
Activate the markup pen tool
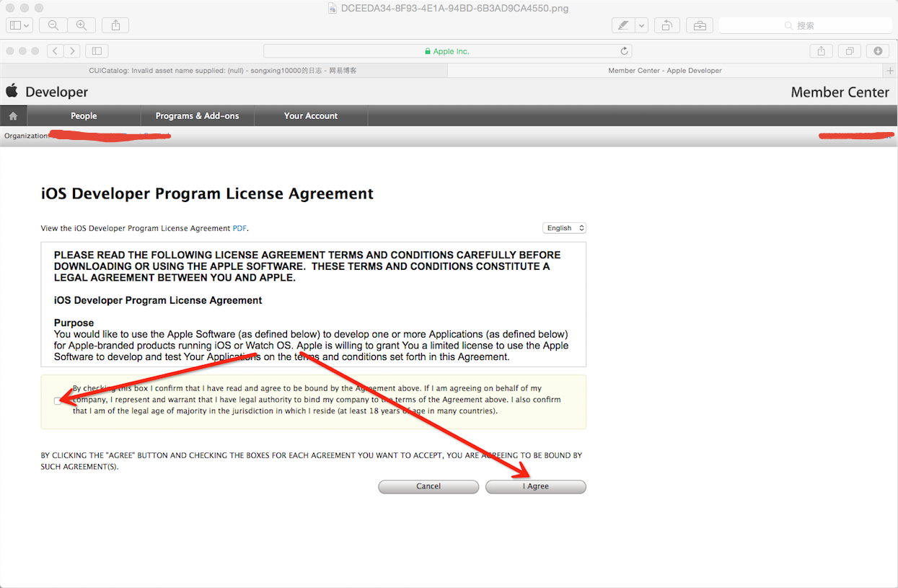pyautogui.click(x=622, y=25)
